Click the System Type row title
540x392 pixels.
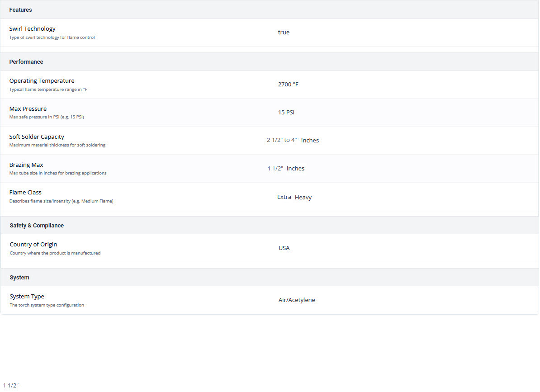pyautogui.click(x=27, y=296)
